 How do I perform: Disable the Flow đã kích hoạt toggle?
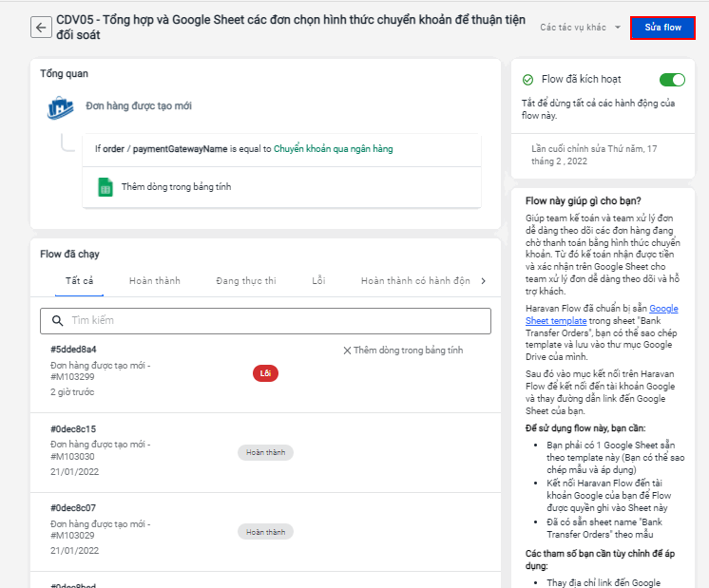click(672, 80)
